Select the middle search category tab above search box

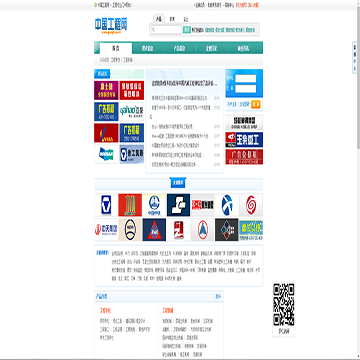(x=172, y=19)
